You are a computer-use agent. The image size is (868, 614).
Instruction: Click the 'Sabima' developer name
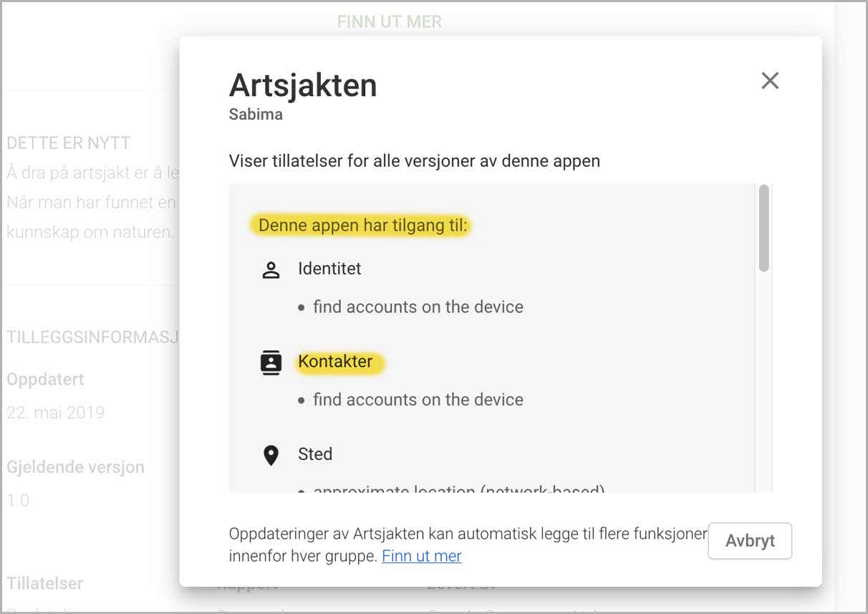pyautogui.click(x=256, y=114)
